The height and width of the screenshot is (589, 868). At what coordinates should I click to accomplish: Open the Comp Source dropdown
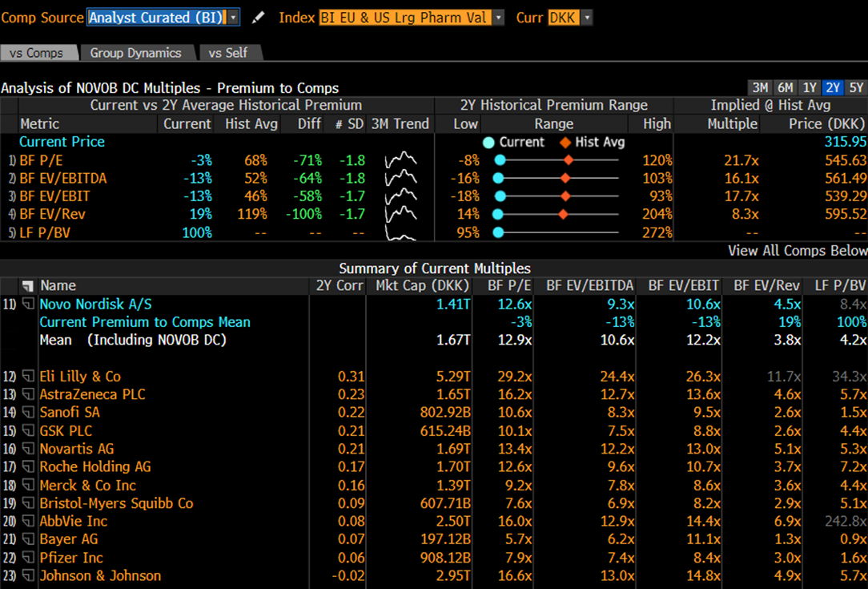233,18
